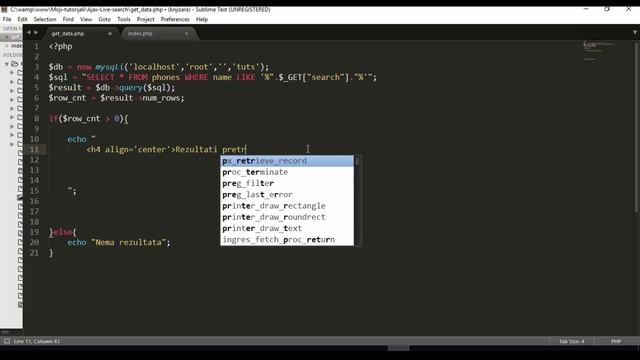This screenshot has width=640, height=360.
Task: Open the Preferences menu
Action: pyautogui.click(x=175, y=19)
